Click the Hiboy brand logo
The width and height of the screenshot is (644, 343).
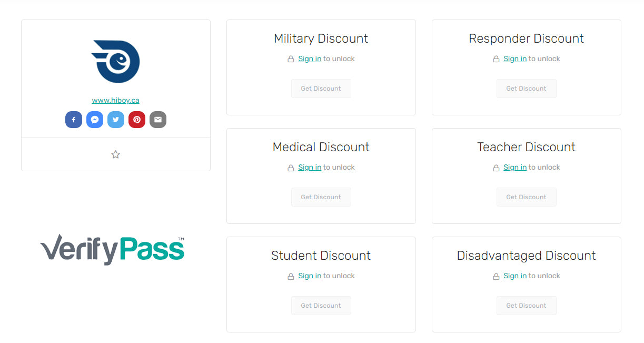tap(115, 61)
